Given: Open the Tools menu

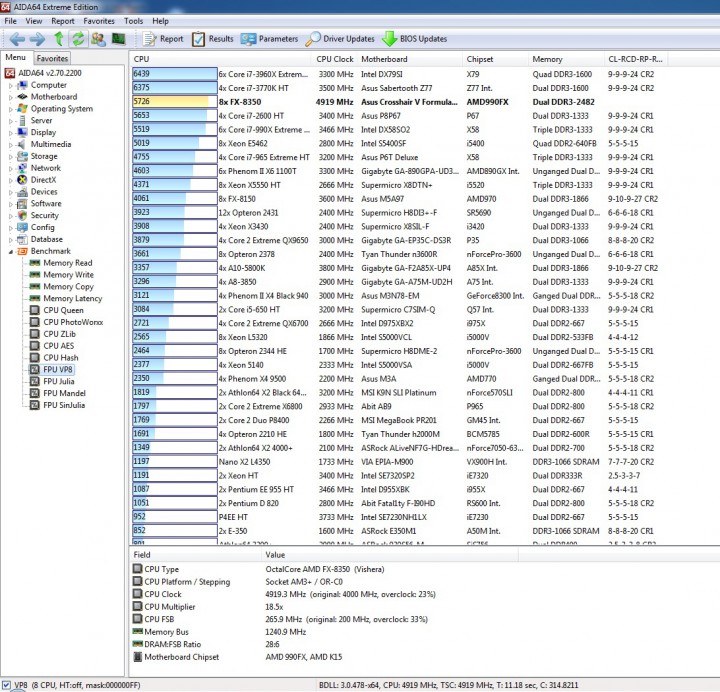Looking at the screenshot, I should (134, 21).
